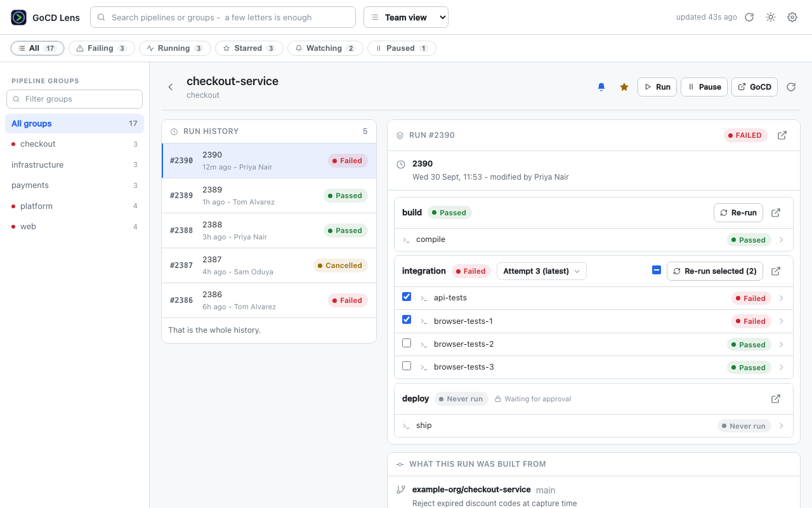
Task: Open run #2387 in run history
Action: pyautogui.click(x=269, y=265)
